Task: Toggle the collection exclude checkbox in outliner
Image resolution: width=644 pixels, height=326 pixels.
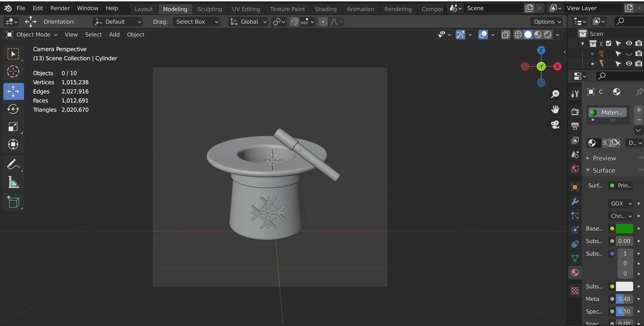Action: 609,43
